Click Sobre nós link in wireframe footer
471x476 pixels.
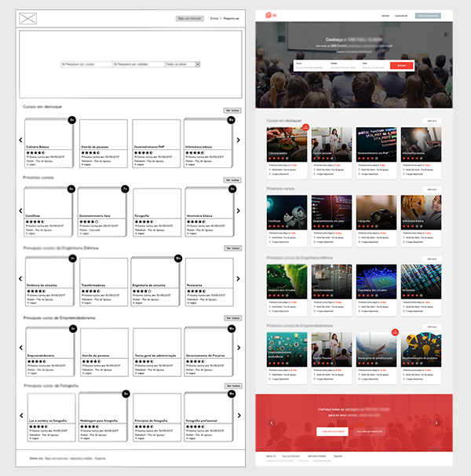(x=36, y=459)
